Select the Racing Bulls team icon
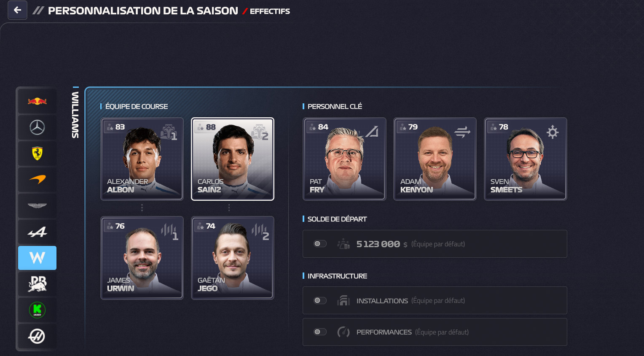The height and width of the screenshot is (356, 644). click(x=37, y=284)
